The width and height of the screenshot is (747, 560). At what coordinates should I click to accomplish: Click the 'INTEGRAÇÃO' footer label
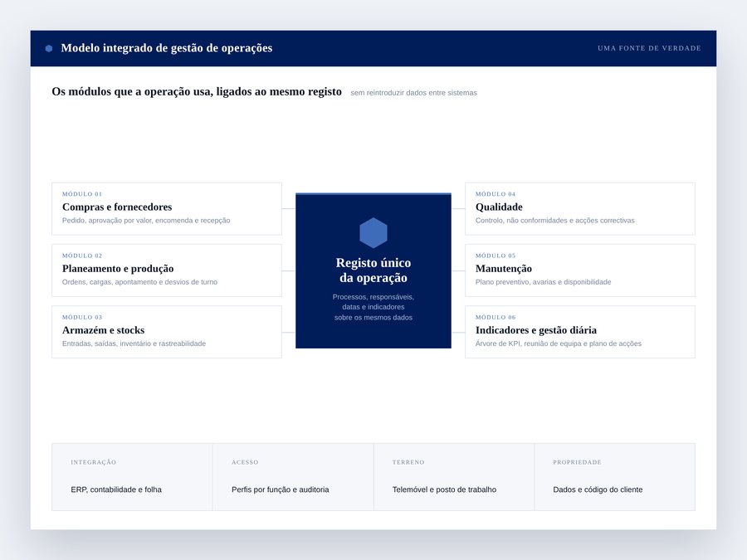(93, 462)
